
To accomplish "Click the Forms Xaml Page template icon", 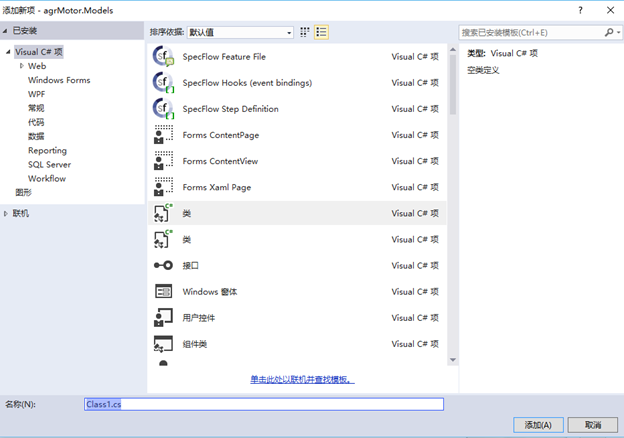I will 163,187.
